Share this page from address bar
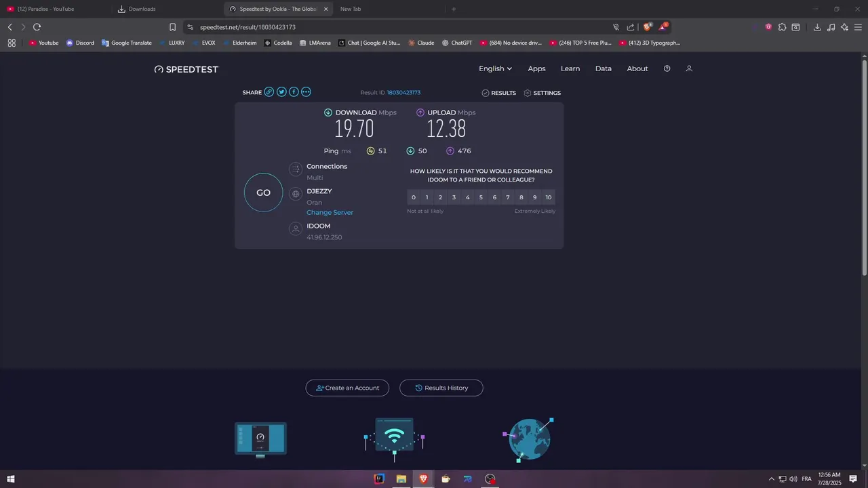Image resolution: width=868 pixels, height=488 pixels. 631,27
